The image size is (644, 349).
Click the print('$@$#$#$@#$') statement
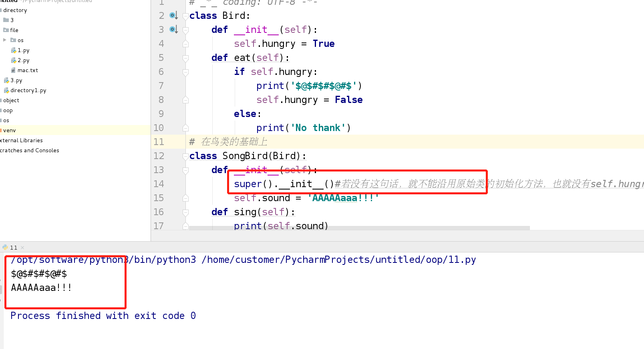point(309,86)
